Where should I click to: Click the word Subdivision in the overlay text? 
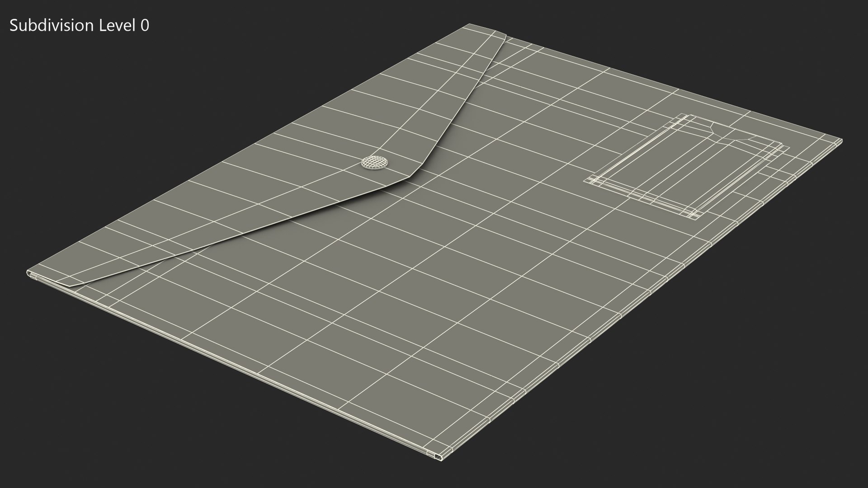pos(51,26)
